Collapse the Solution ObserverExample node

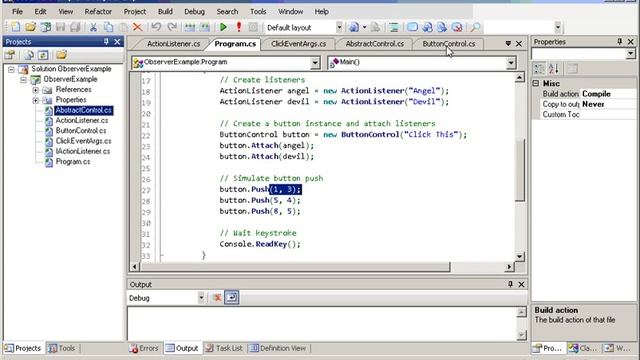coord(11,69)
